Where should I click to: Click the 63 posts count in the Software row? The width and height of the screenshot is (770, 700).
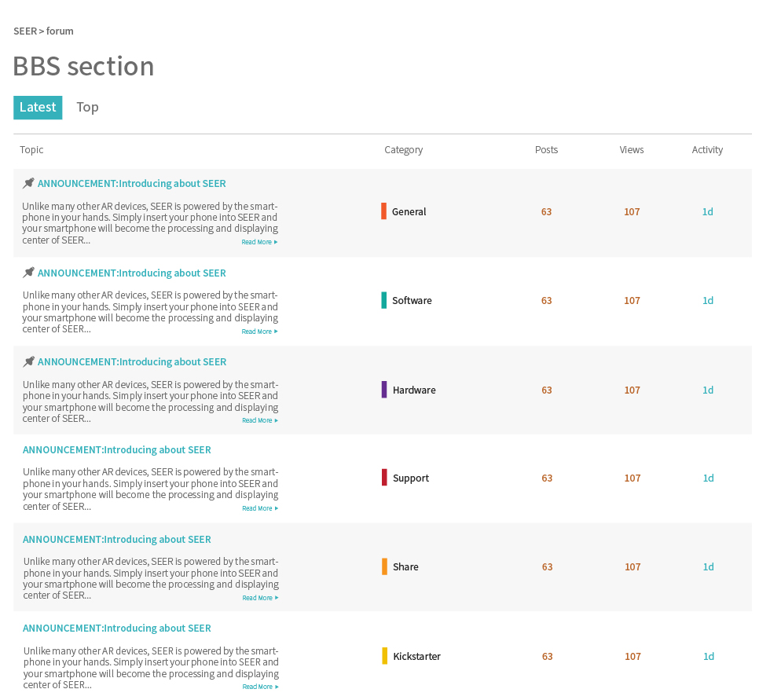pos(547,300)
